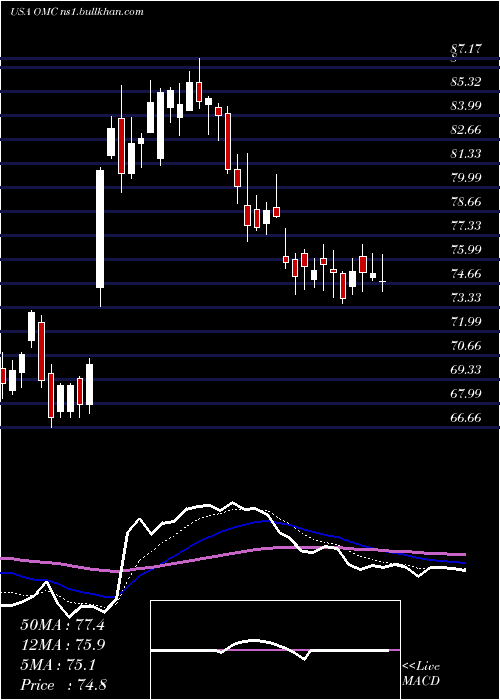Click the tall white gap-up candlestick
The width and height of the screenshot is (500, 700).
point(100,237)
